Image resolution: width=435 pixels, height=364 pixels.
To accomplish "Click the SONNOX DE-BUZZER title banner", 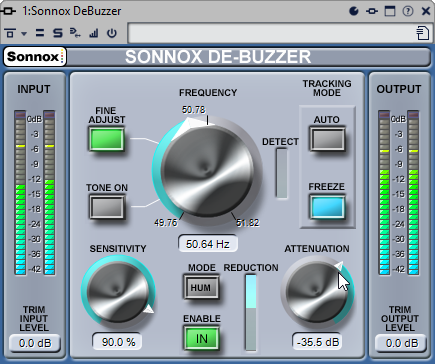I will pyautogui.click(x=217, y=57).
